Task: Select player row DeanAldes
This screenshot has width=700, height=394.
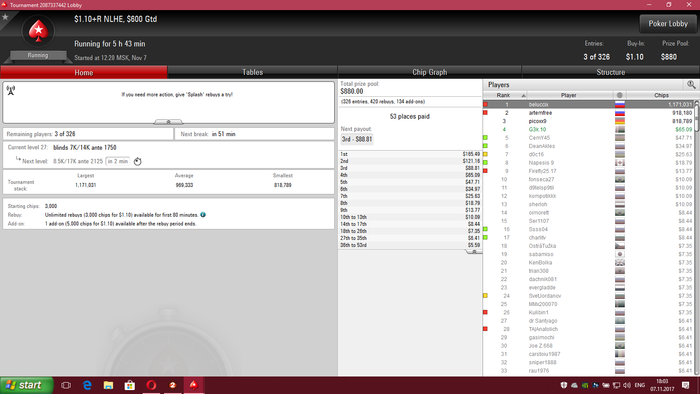Action: (x=588, y=146)
